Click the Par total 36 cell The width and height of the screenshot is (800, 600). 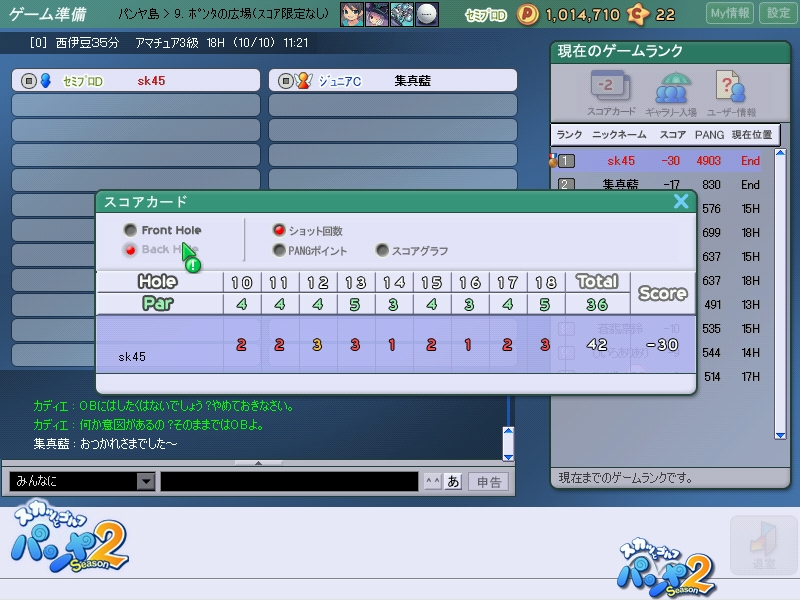point(597,304)
